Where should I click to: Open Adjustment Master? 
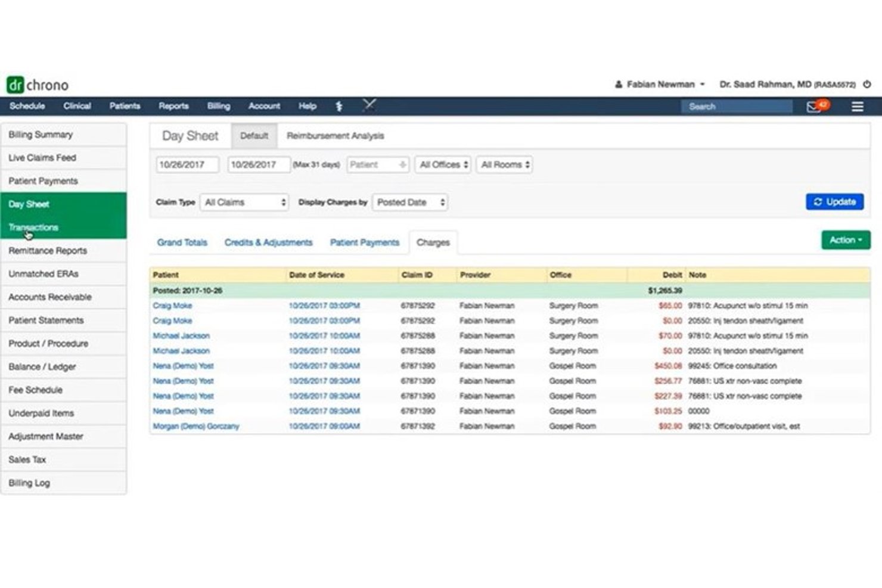click(64, 437)
